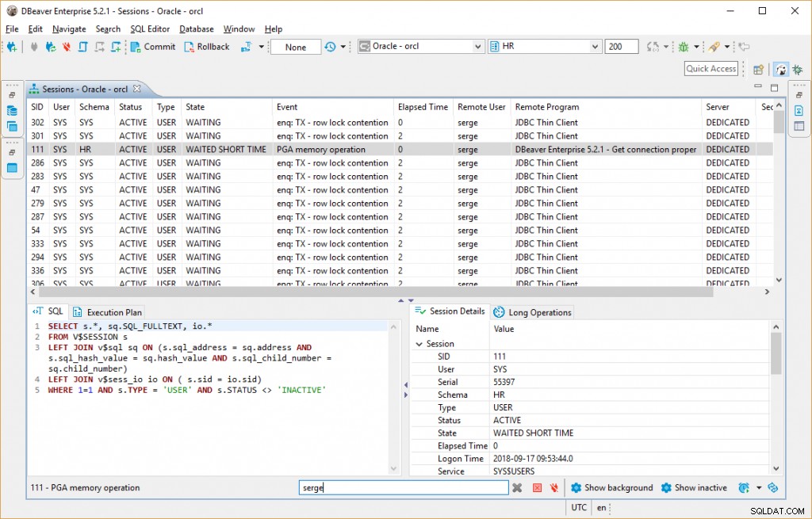Click the red Kill Session box icon
This screenshot has height=519, width=812.
(x=537, y=487)
